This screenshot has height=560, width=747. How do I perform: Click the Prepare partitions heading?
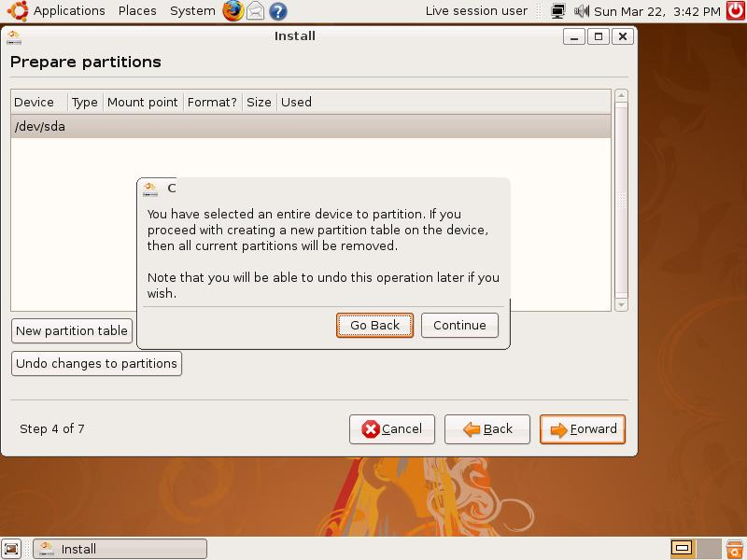pyautogui.click(x=86, y=62)
